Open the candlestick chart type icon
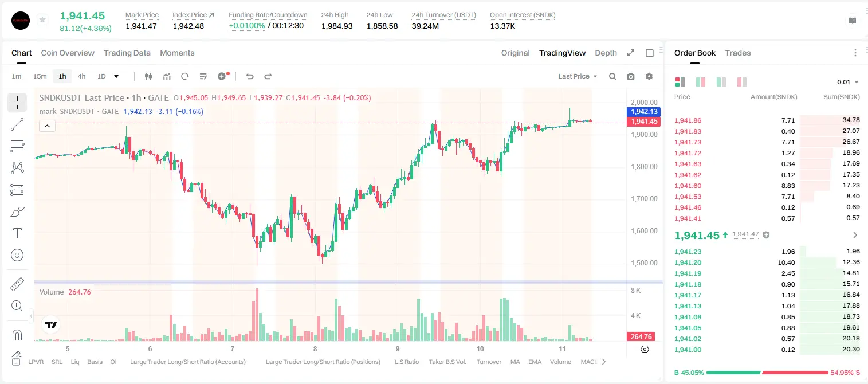 coord(148,76)
